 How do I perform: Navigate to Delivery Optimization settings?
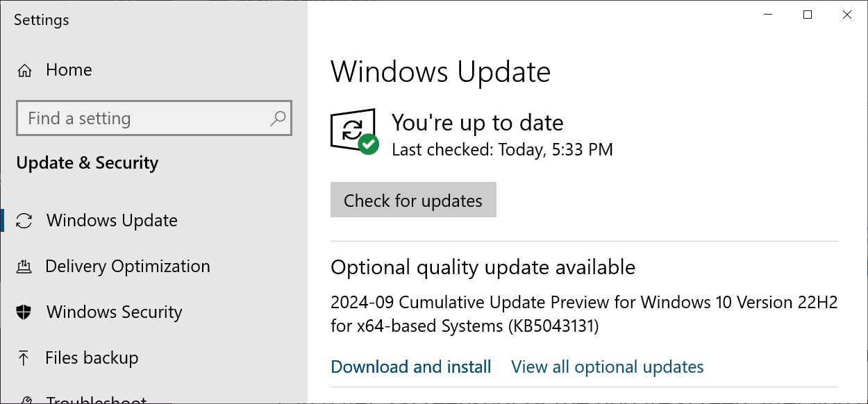[128, 266]
